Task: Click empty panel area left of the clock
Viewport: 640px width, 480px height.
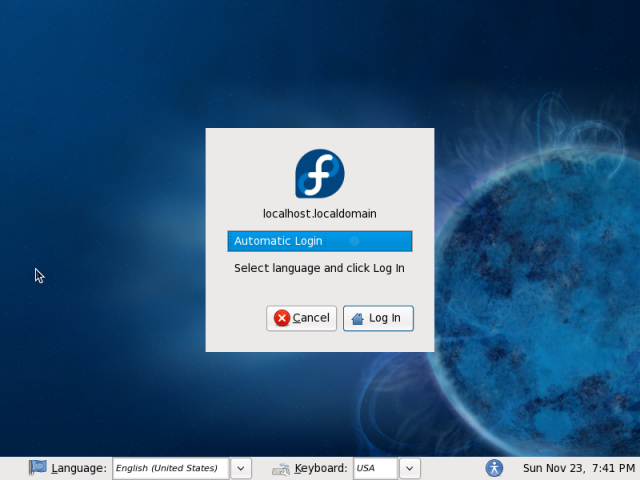Action: (455, 468)
